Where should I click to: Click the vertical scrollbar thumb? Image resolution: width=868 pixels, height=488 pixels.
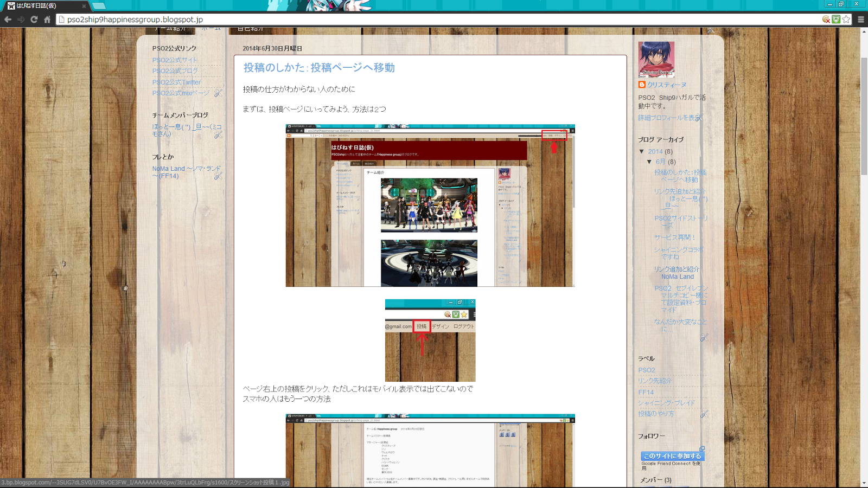[x=864, y=116]
